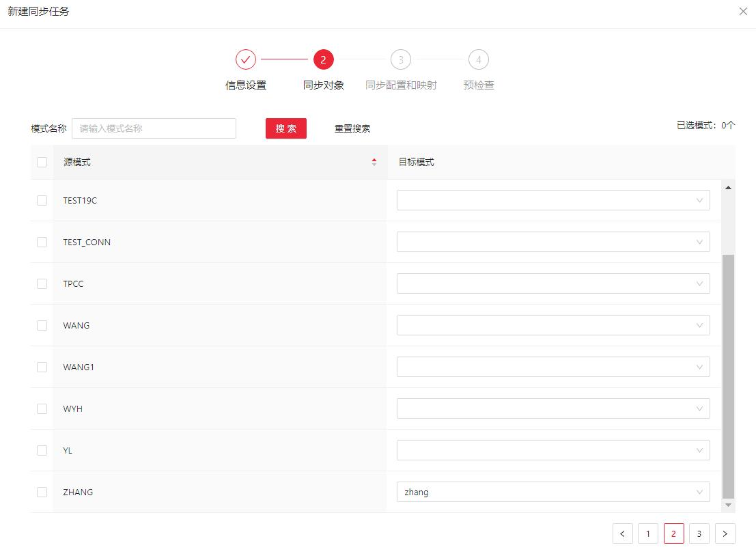
Task: Open target schema dropdown for WYH
Action: pos(553,409)
